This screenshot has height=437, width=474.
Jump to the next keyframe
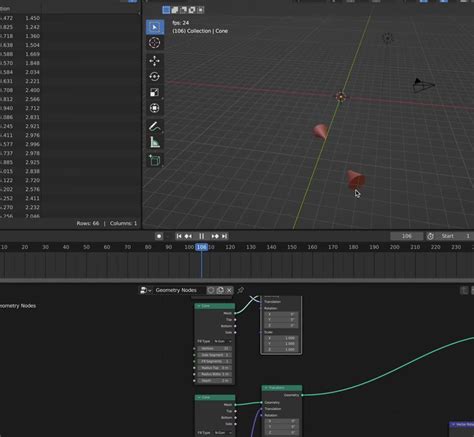pos(215,236)
